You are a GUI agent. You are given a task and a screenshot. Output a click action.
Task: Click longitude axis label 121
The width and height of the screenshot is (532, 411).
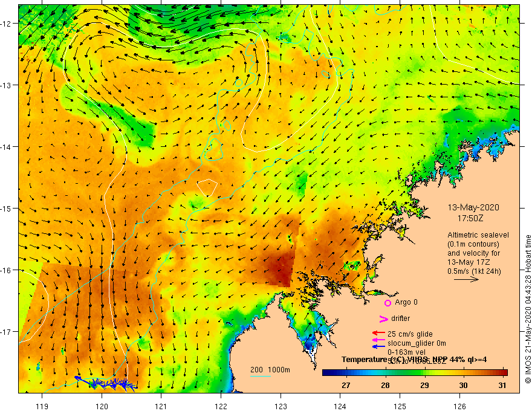(161, 406)
